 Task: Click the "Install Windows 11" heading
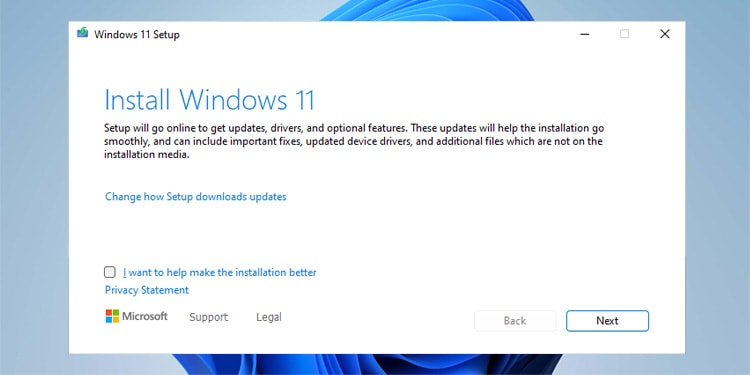point(210,100)
